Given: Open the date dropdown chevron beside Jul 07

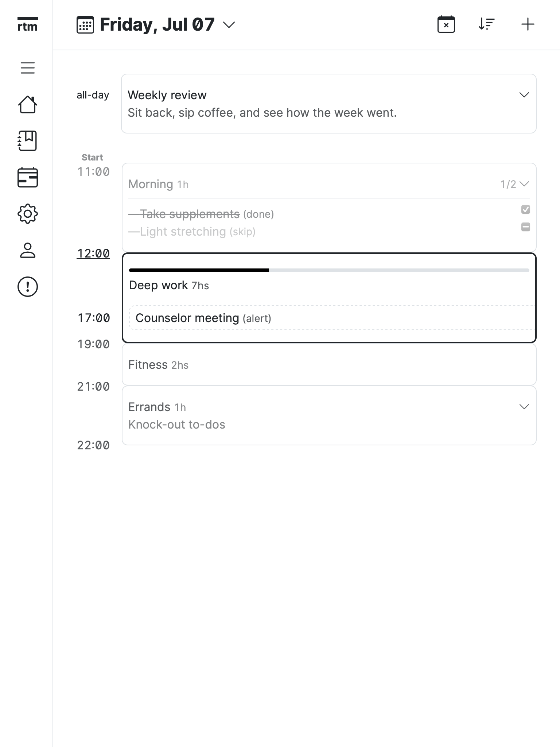Looking at the screenshot, I should click(x=229, y=25).
